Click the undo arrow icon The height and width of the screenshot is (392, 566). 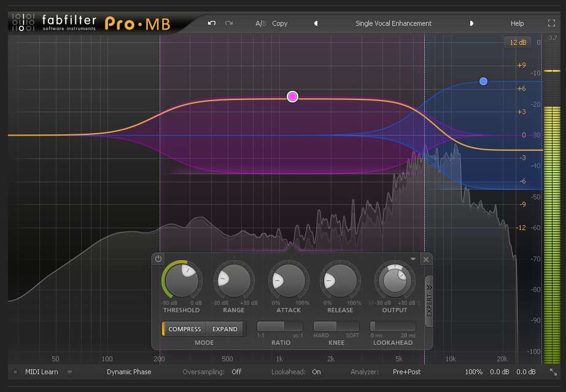click(x=212, y=23)
